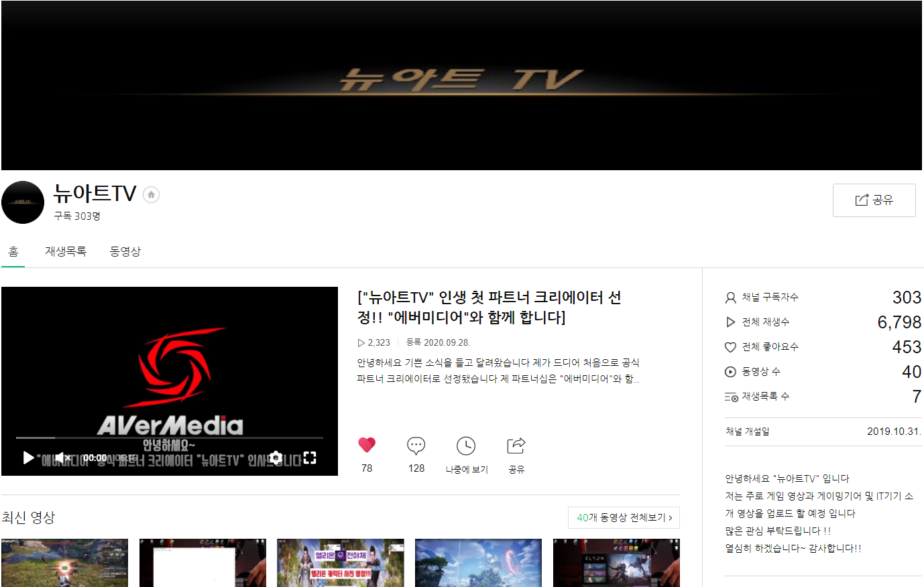Click the 최신 영상 section heading
The height and width of the screenshot is (587, 924).
click(x=28, y=517)
